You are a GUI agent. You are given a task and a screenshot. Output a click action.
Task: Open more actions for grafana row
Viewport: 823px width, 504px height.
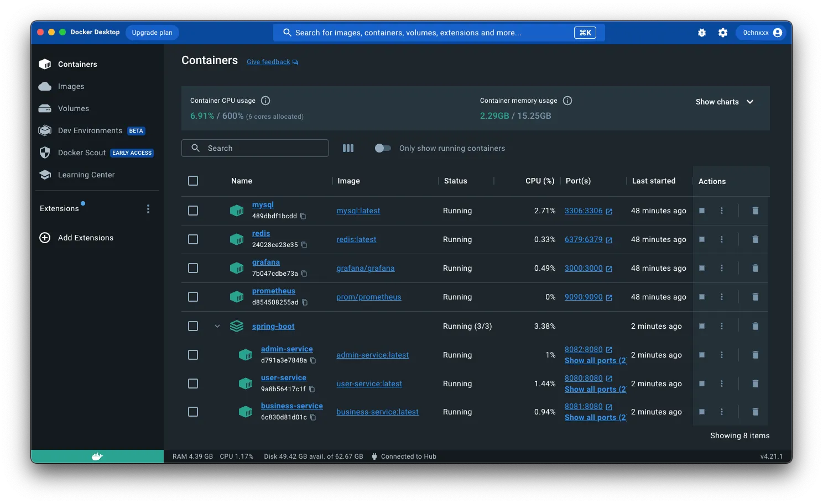point(722,268)
